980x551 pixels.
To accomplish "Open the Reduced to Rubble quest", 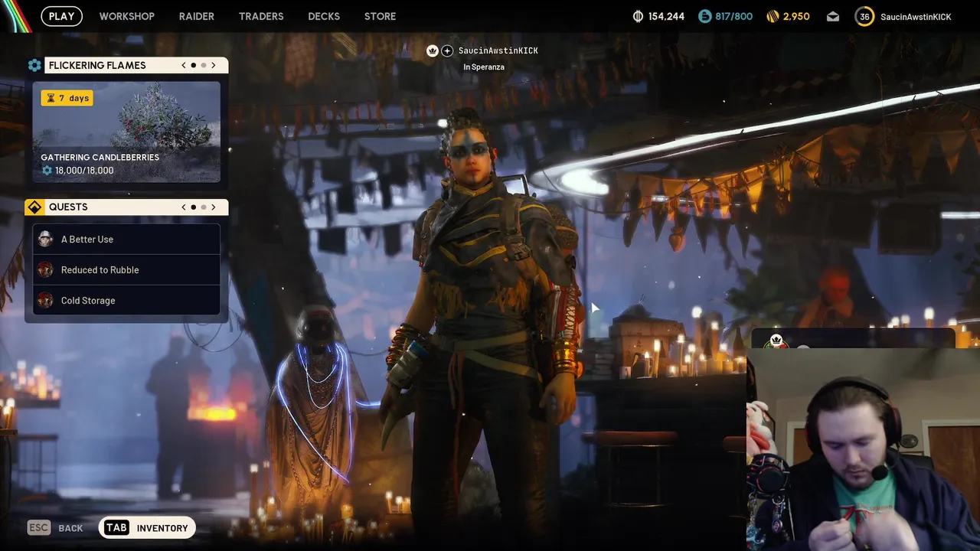I will pos(126,269).
